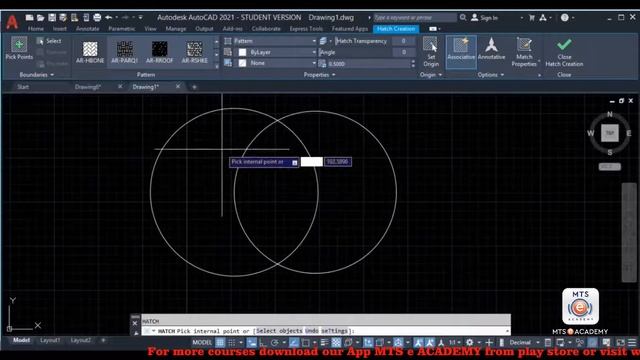This screenshot has height=360, width=640.
Task: Choose the AR-PARQ1 hatch pattern
Action: pyautogui.click(x=124, y=52)
